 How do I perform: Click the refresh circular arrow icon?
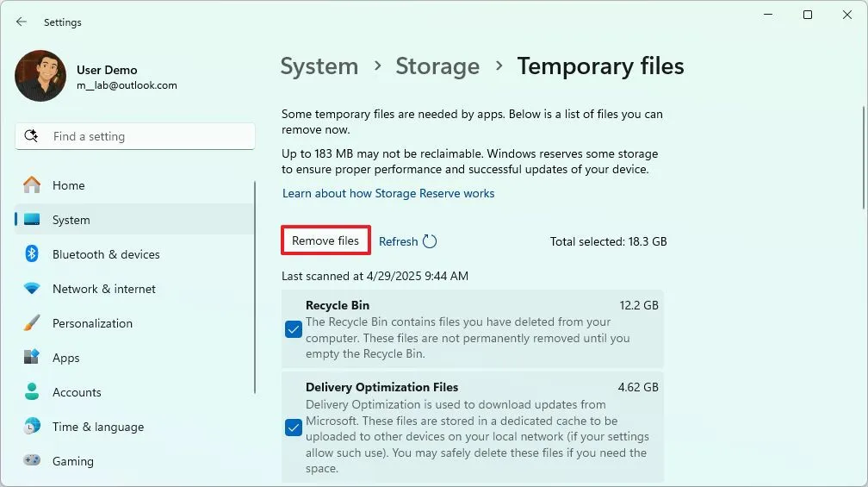(430, 241)
